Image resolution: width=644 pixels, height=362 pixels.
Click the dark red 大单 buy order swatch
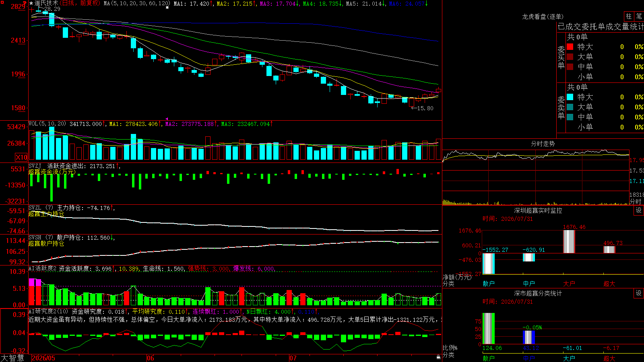[x=570, y=57]
